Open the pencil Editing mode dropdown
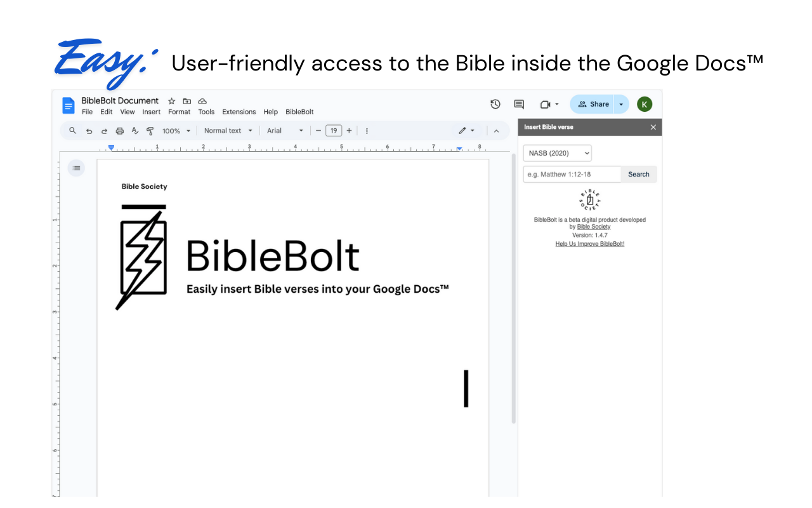 click(x=467, y=131)
